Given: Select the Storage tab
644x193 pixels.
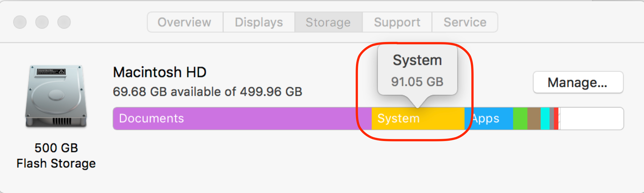Looking at the screenshot, I should pos(328,22).
